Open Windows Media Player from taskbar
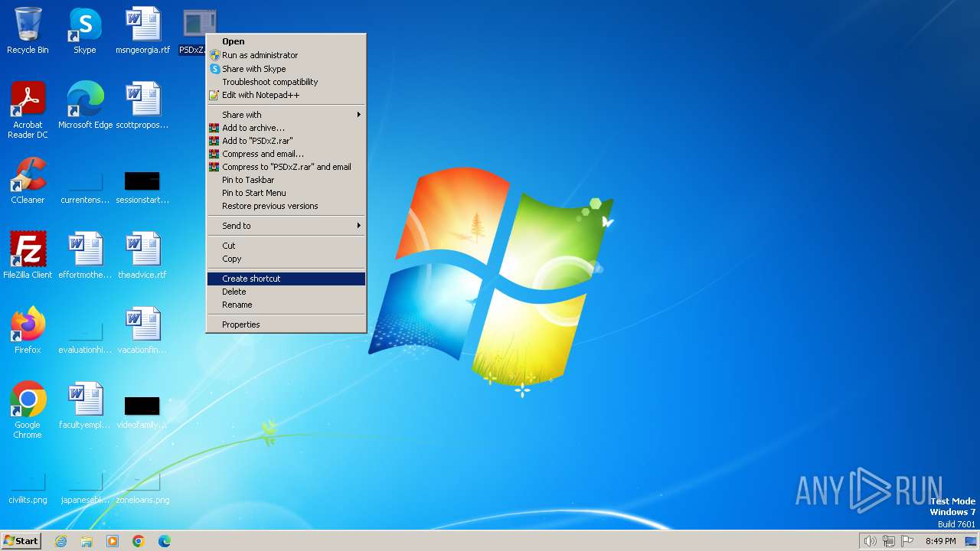This screenshot has width=980, height=551. click(113, 541)
